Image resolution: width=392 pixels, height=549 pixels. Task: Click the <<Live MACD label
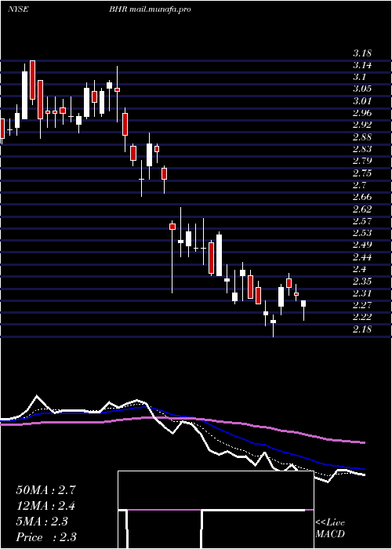(330, 529)
